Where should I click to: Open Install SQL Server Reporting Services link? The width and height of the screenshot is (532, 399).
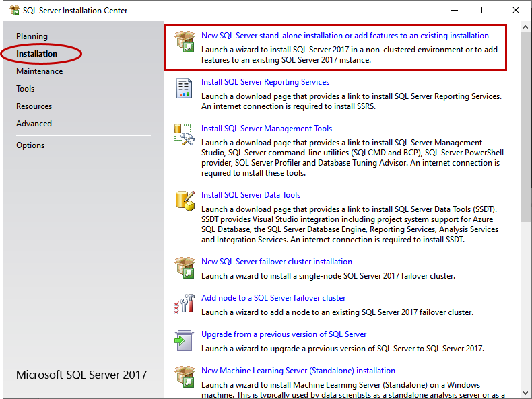tap(265, 82)
